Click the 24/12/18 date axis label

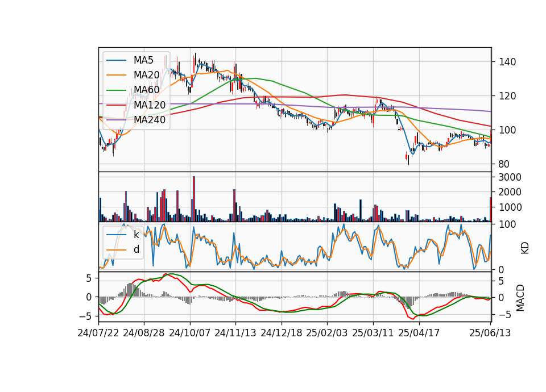282,333
